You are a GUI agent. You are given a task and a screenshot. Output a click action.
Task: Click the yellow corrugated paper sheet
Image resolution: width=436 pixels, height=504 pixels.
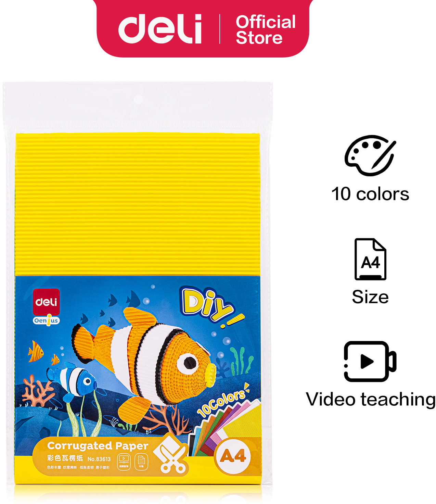pos(138,204)
